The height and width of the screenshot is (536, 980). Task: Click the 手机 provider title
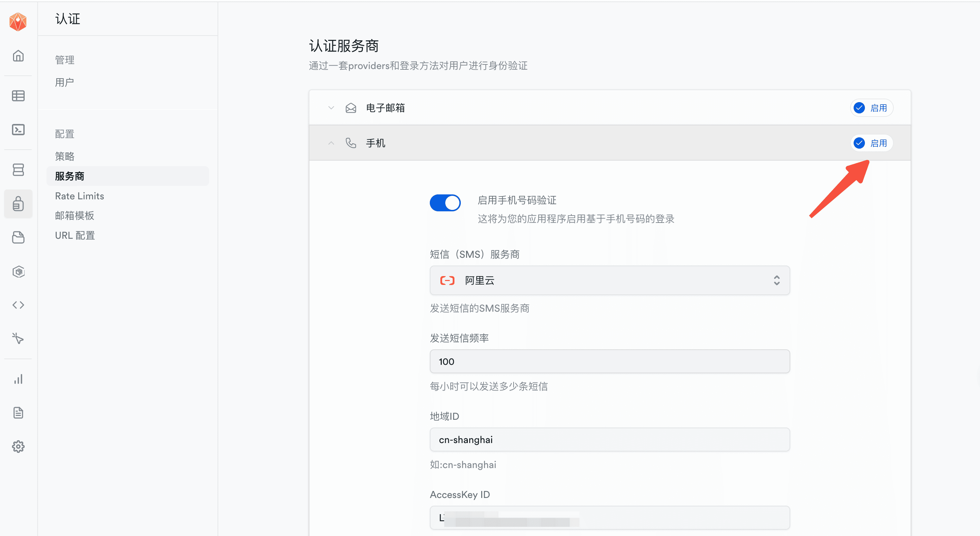click(x=376, y=143)
